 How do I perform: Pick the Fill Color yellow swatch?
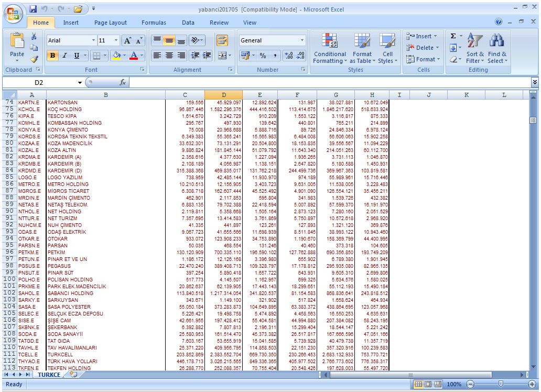click(x=116, y=56)
